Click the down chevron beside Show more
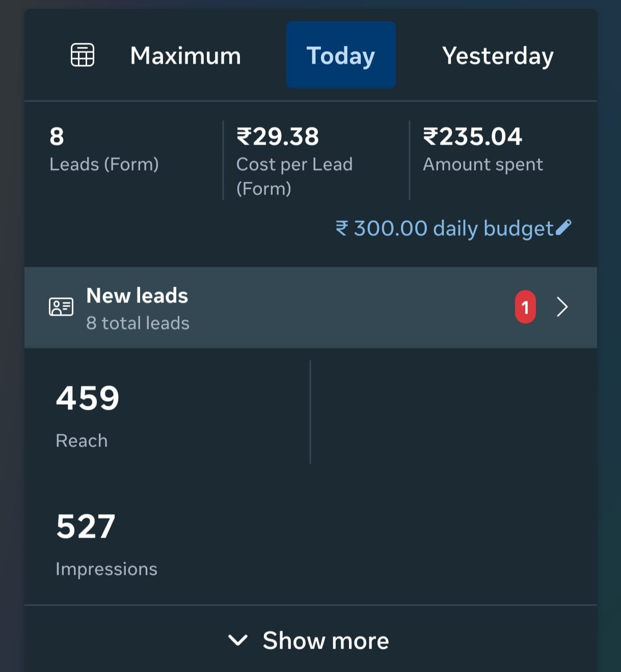The height and width of the screenshot is (672, 621). [x=238, y=640]
